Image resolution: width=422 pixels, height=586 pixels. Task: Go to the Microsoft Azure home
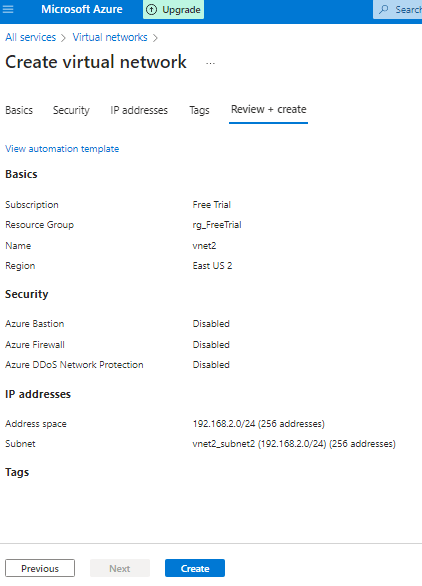[82, 9]
